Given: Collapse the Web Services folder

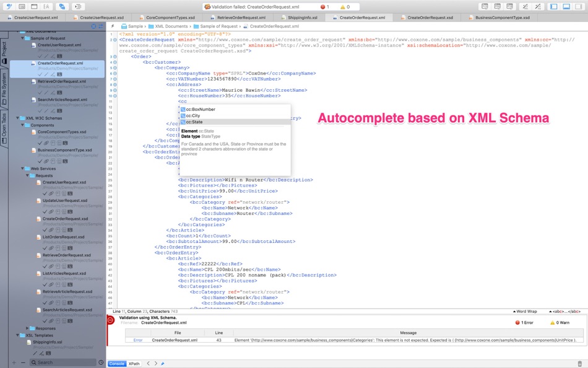Looking at the screenshot, I should (x=22, y=169).
